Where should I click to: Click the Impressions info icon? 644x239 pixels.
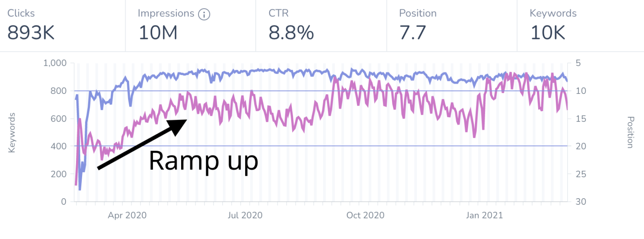[204, 15]
